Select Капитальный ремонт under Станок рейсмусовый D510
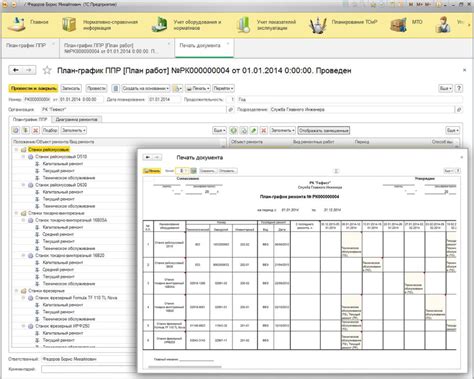Screen dimensions: 474x379 (x=63, y=164)
